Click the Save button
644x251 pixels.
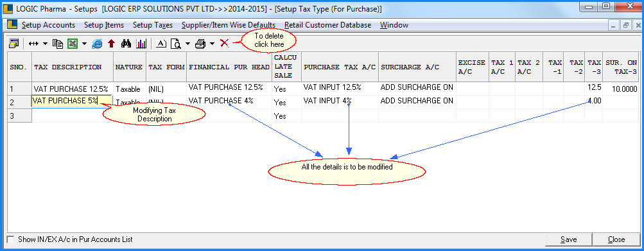[569, 239]
